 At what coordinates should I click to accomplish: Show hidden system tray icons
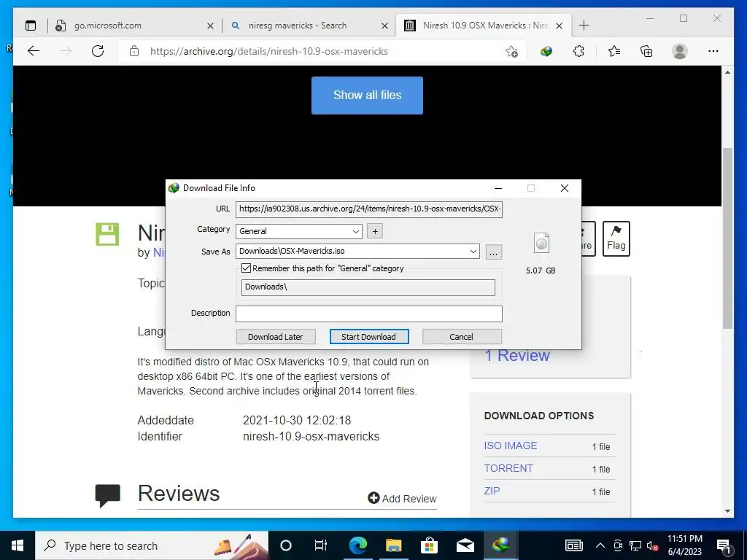600,545
